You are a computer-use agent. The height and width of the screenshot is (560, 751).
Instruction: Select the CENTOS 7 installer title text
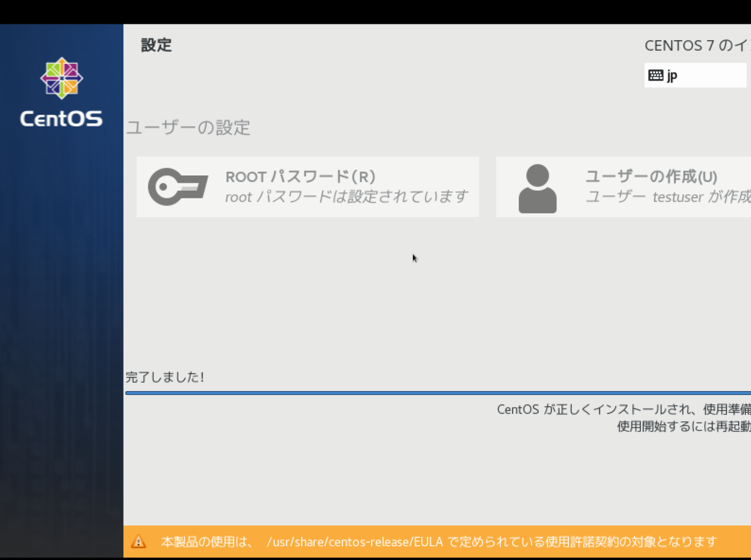[695, 45]
